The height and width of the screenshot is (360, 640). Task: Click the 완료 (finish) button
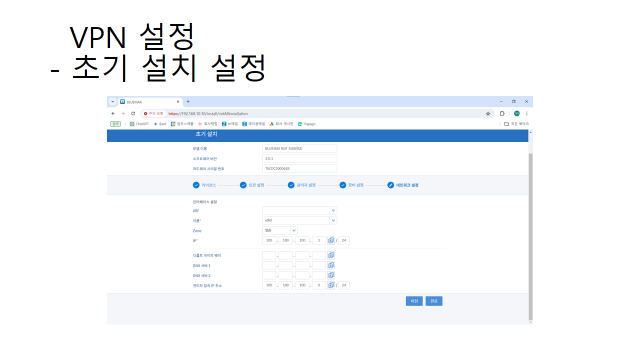point(434,301)
